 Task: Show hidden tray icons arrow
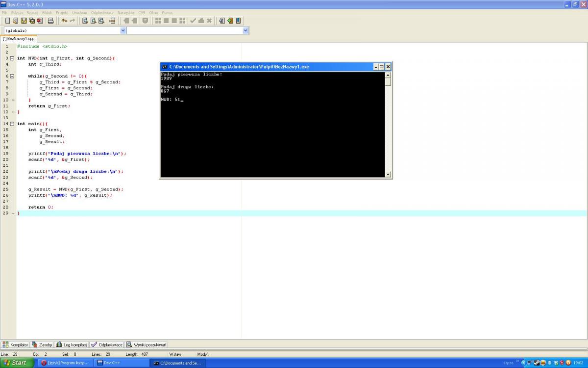[x=523, y=363]
